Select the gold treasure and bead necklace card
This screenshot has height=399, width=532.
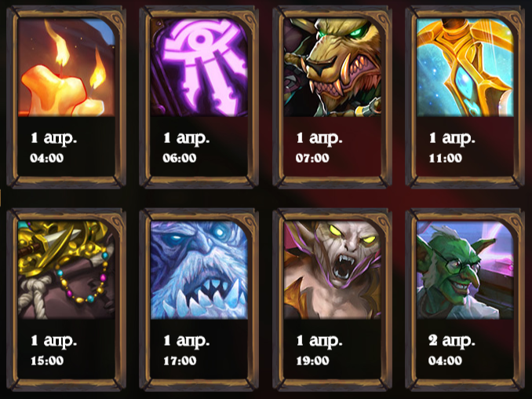pos(67,270)
